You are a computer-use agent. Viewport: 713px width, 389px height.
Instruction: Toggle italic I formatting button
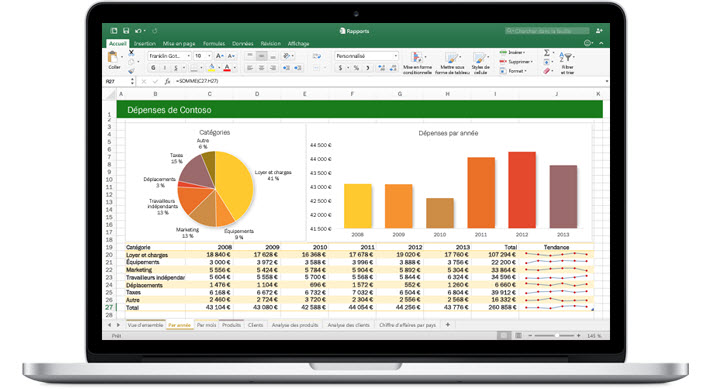pos(165,68)
